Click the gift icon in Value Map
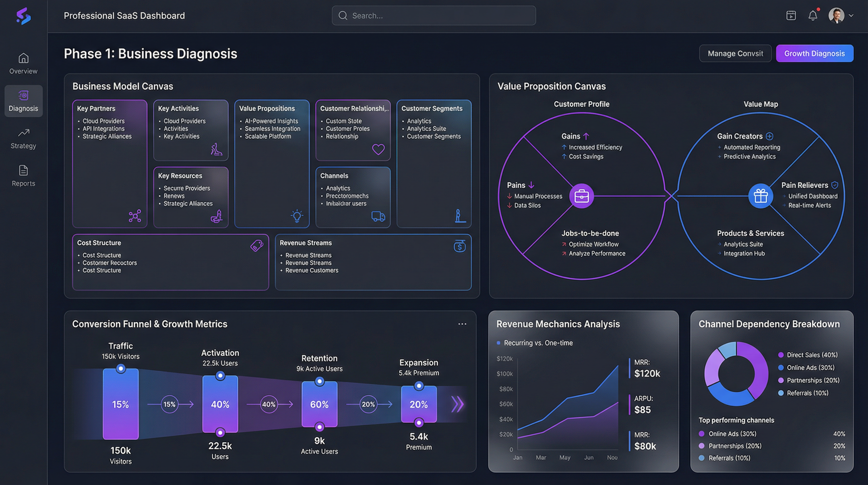The height and width of the screenshot is (485, 868). pyautogui.click(x=760, y=196)
